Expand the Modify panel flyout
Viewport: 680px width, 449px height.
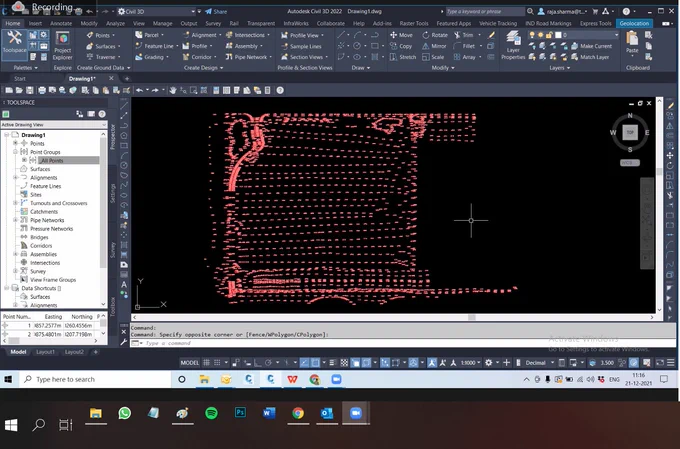pyautogui.click(x=443, y=68)
